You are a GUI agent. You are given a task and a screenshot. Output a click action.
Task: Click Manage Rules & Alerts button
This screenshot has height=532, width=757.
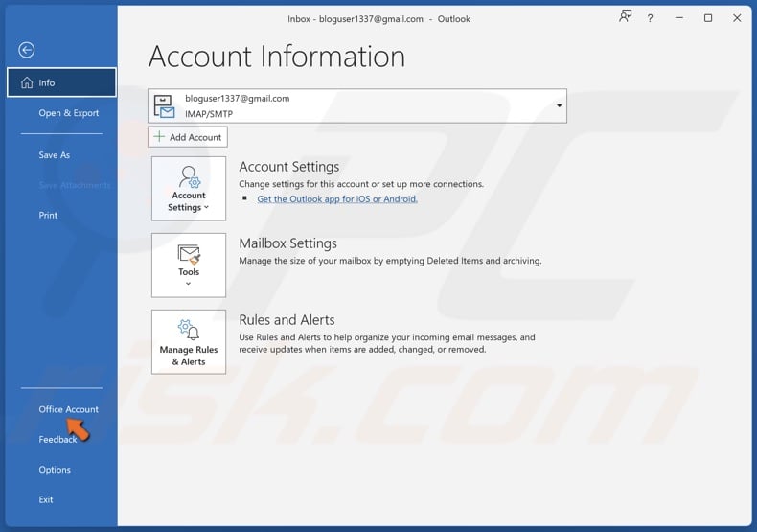(x=188, y=342)
